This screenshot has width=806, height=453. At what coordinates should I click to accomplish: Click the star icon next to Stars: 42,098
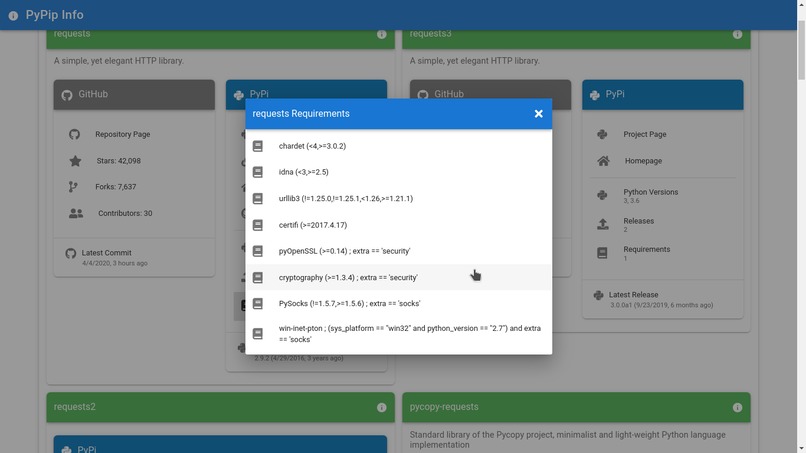(x=75, y=161)
